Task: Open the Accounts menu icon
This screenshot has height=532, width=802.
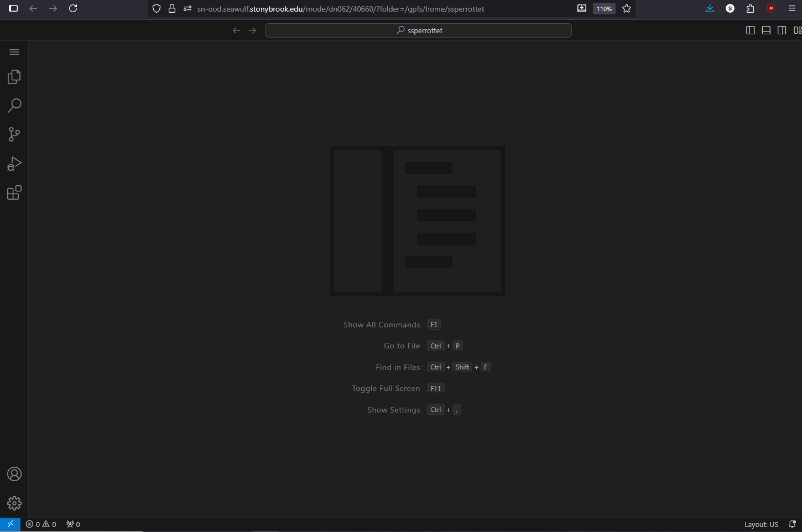Action: [x=14, y=474]
